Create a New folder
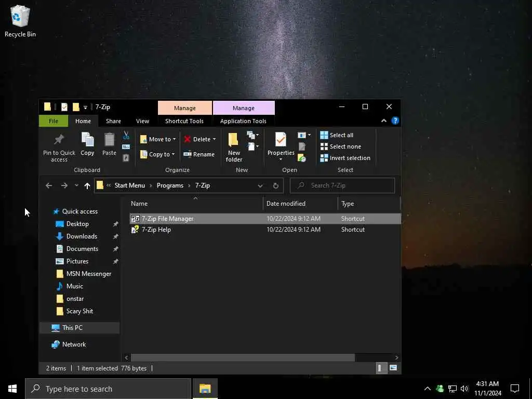Screen dimensions: 532x399 (234, 147)
